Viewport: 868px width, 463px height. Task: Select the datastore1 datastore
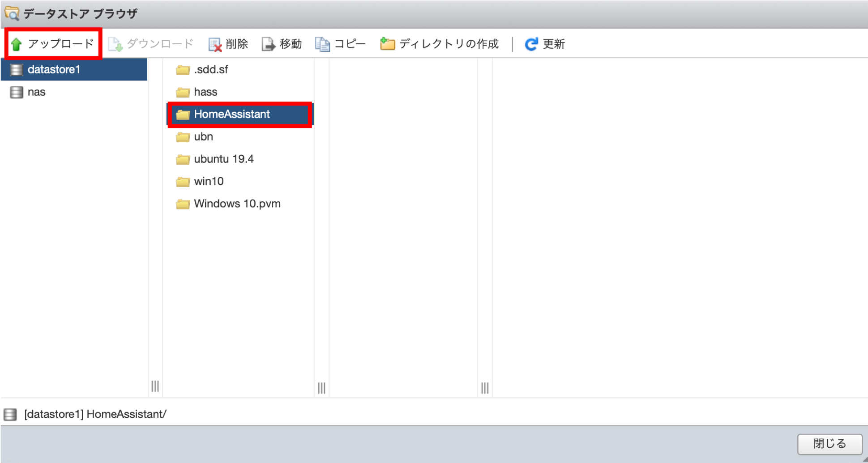click(55, 69)
